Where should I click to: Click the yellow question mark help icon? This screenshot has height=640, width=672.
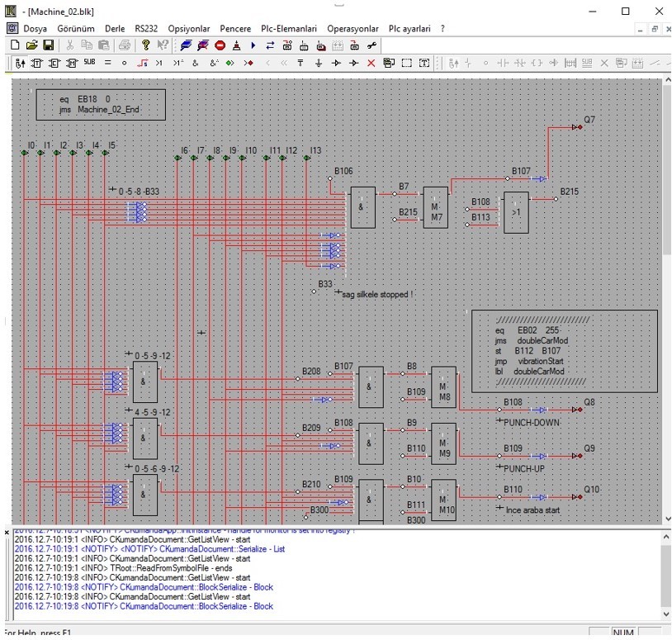146,45
